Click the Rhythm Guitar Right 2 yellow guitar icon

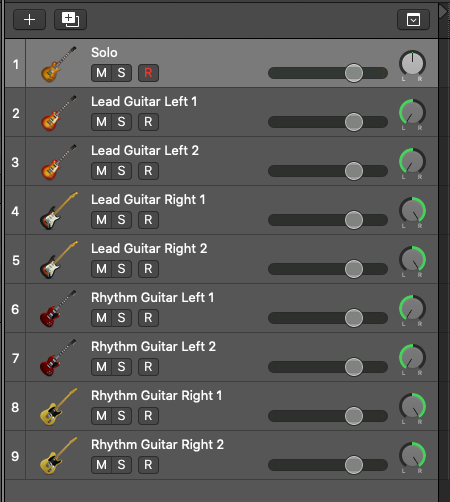point(59,456)
